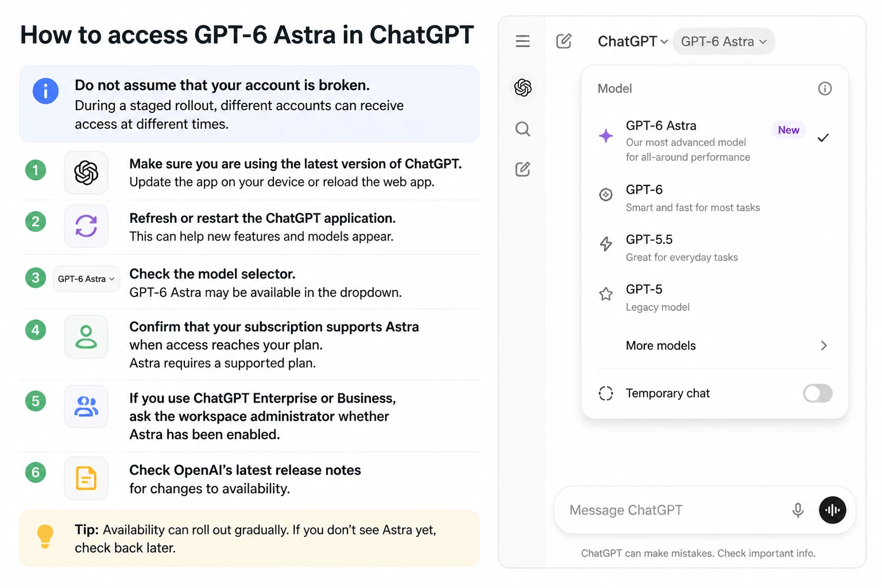Click 'If you use ChatGPT Enterprise or Business,' text
Image resolution: width=882 pixels, height=588 pixels.
point(262,398)
